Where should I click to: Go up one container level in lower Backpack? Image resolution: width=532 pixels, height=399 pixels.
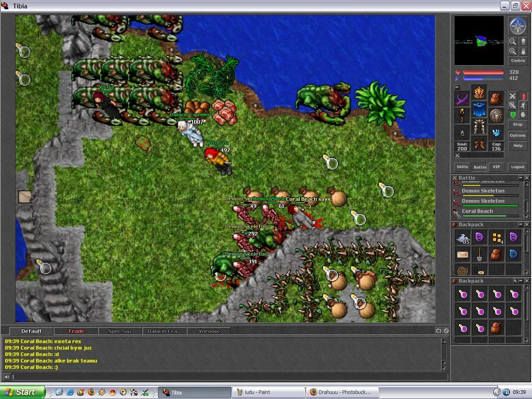(515, 281)
